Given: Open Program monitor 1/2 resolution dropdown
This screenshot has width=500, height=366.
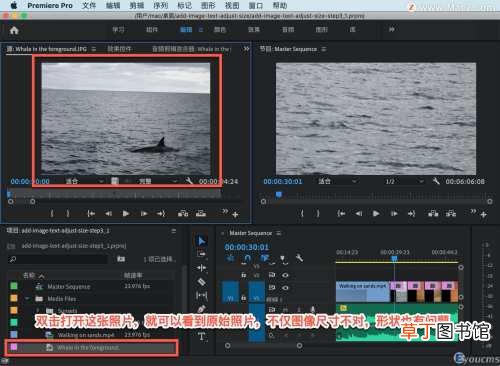Looking at the screenshot, I should (404, 181).
